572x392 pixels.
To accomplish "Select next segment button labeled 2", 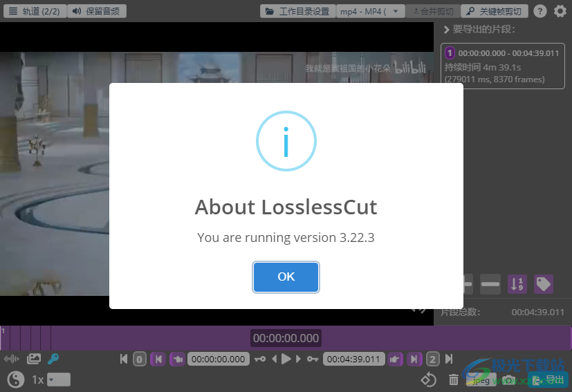I will pyautogui.click(x=433, y=360).
